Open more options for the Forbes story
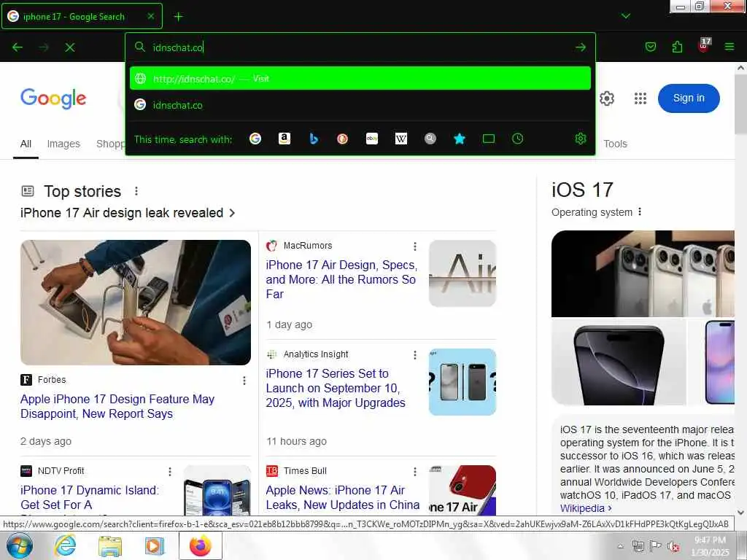Viewport: 747px width, 560px height. pos(244,381)
